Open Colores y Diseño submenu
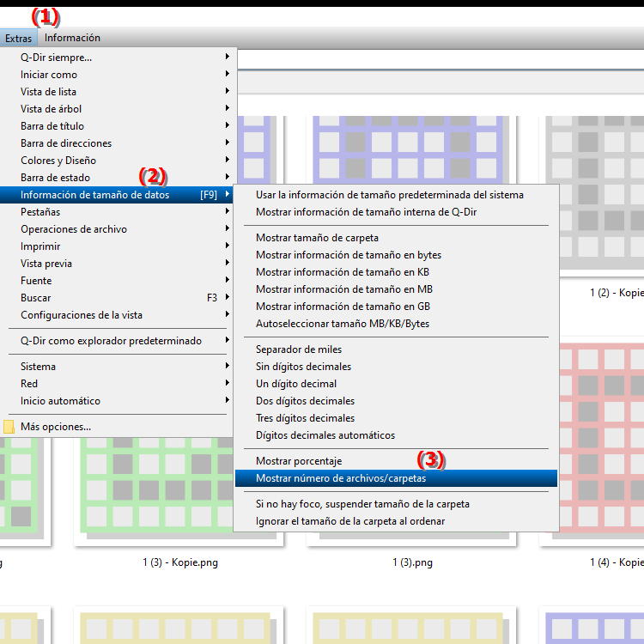 [118, 161]
